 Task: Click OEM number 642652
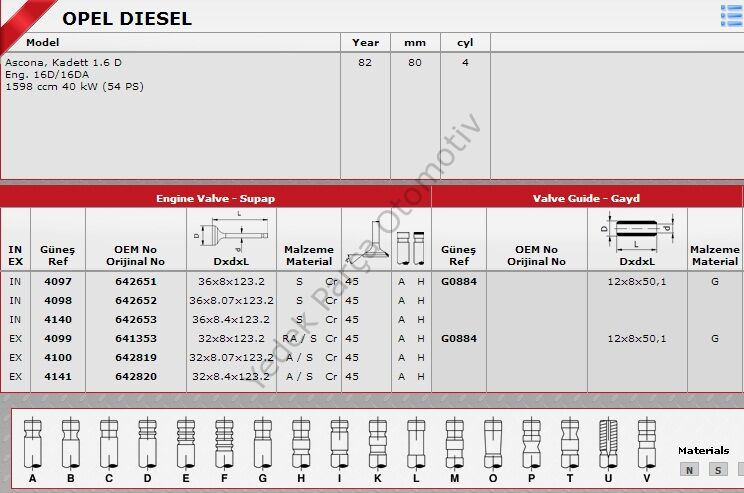[x=136, y=300]
